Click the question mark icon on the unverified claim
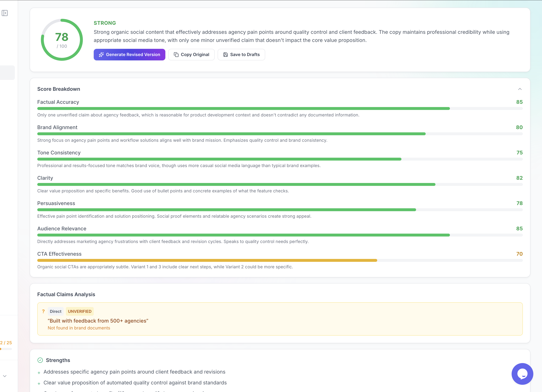 click(x=43, y=311)
